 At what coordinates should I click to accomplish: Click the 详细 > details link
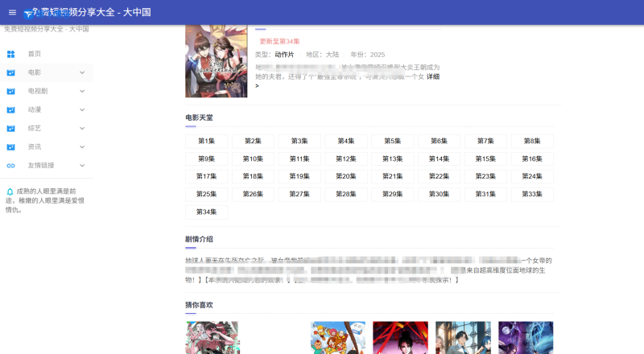[433, 76]
